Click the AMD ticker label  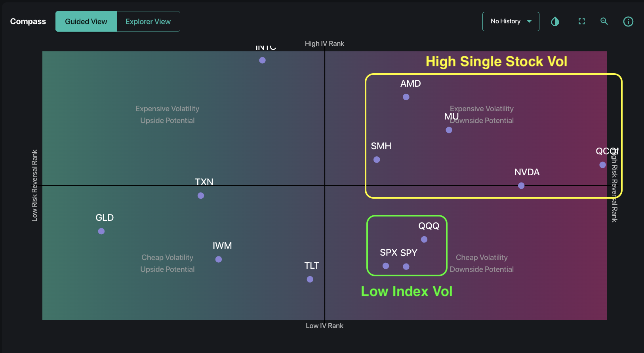point(410,84)
